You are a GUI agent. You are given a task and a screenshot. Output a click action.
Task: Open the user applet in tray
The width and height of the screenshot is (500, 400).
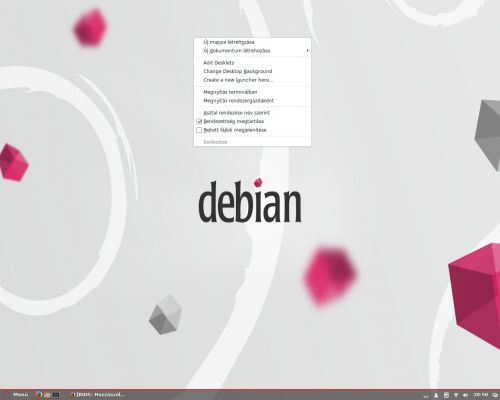click(436, 395)
